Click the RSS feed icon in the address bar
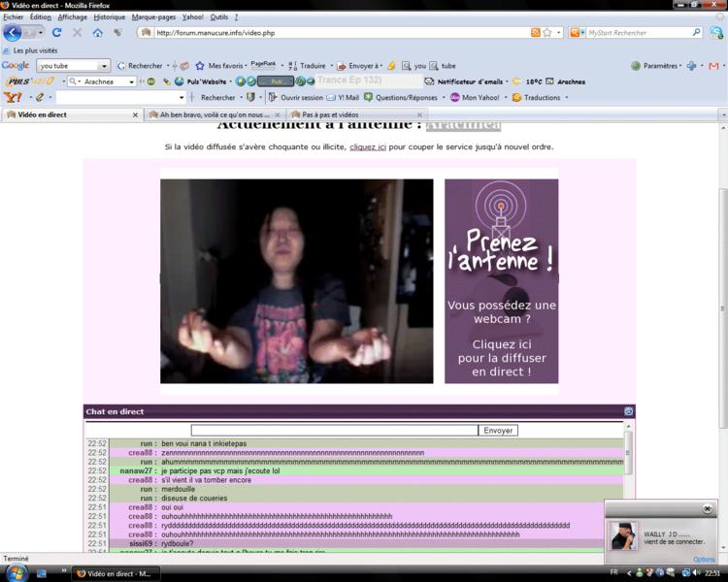728x582 pixels. (x=535, y=32)
